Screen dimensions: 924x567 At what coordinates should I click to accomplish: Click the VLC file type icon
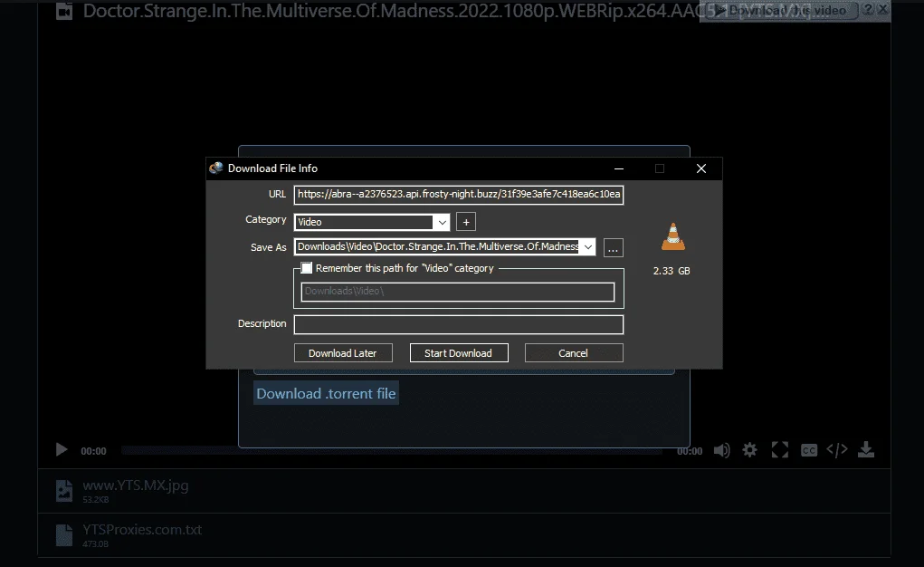[x=673, y=236]
